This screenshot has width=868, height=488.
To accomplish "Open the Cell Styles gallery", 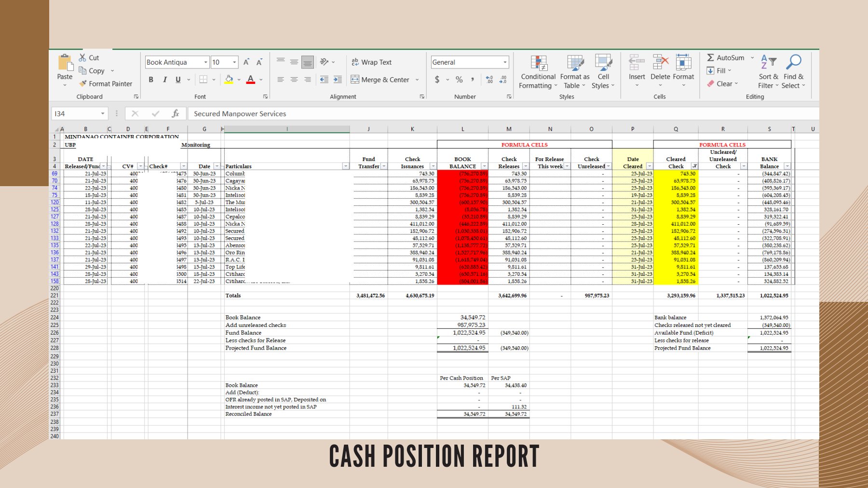I will pyautogui.click(x=603, y=72).
